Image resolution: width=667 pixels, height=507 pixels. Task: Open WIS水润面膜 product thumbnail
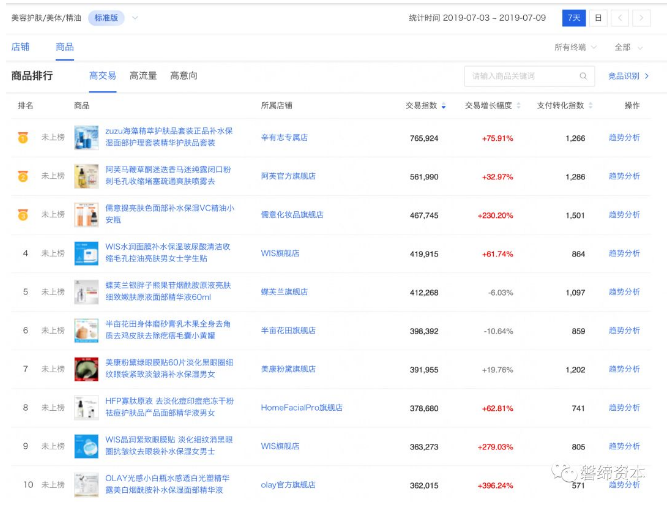pos(86,254)
